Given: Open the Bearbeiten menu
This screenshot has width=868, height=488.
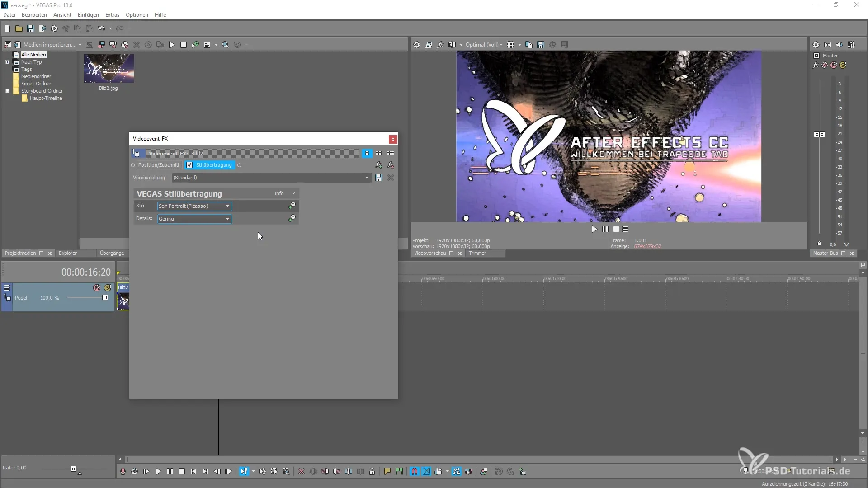Looking at the screenshot, I should tap(34, 15).
